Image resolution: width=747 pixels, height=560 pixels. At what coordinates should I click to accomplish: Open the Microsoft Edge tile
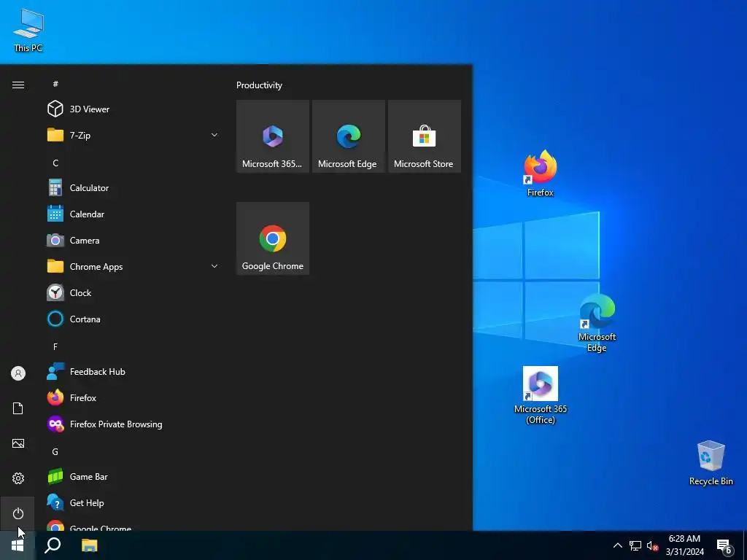pyautogui.click(x=348, y=136)
